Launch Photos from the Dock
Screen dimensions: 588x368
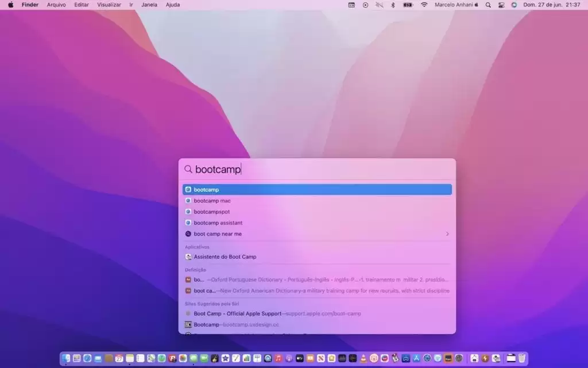tap(183, 358)
